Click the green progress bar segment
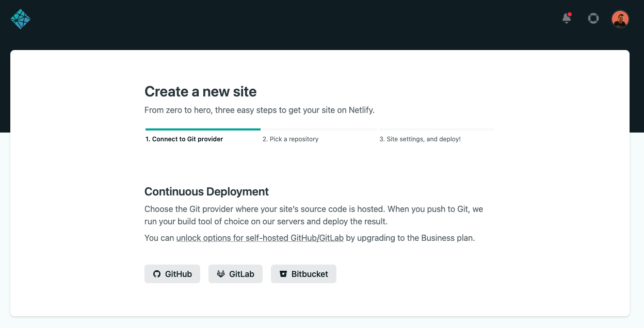Screen dimensions: 644x328 pyautogui.click(x=203, y=129)
